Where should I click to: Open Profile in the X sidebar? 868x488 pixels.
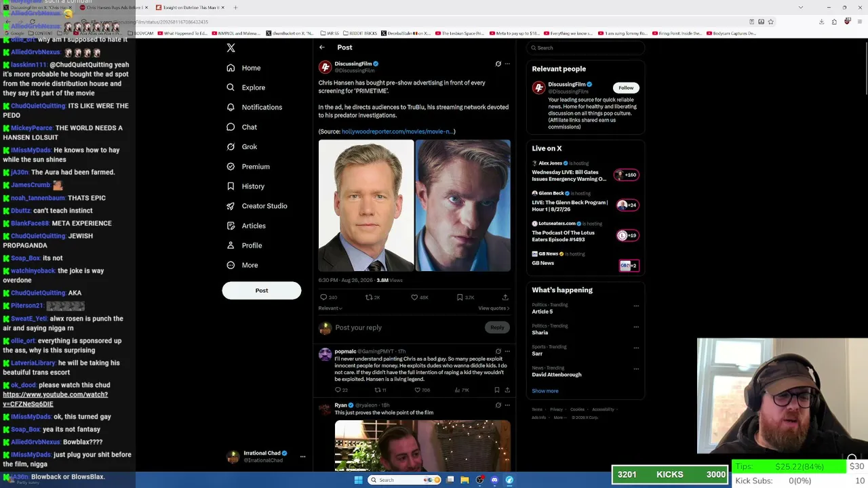point(244,245)
